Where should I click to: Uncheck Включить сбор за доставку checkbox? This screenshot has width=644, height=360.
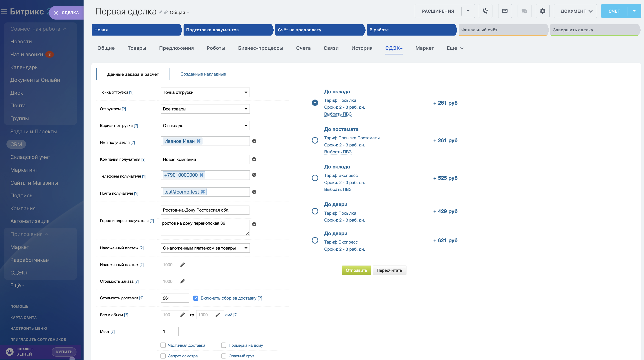tap(196, 298)
